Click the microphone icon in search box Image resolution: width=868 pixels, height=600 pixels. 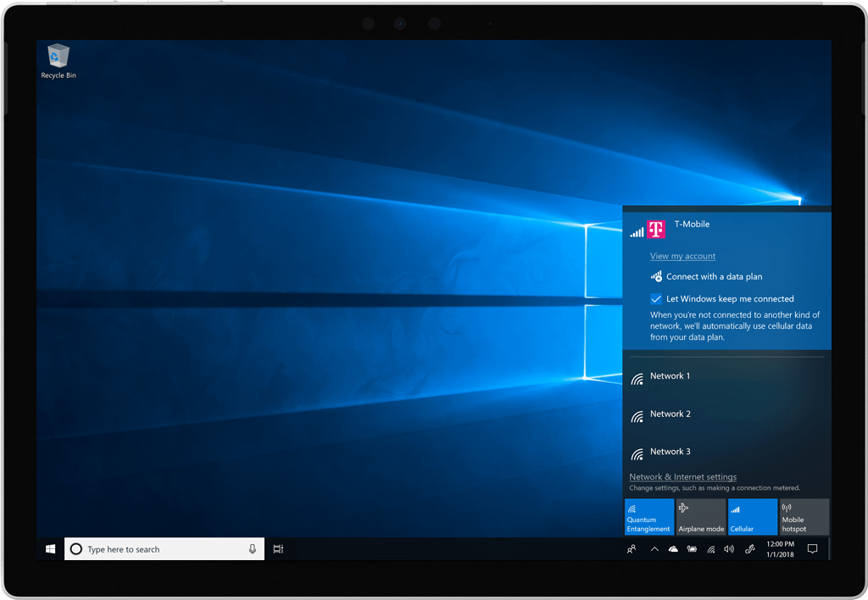[252, 549]
